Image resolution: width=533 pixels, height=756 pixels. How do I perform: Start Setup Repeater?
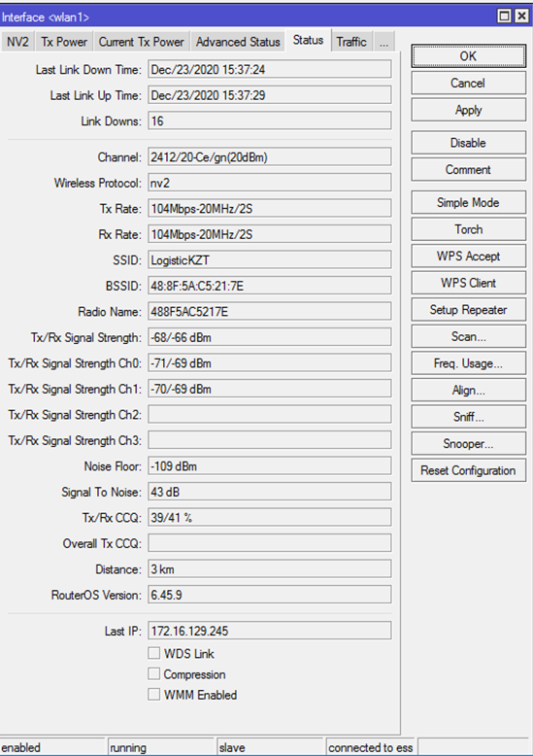[x=468, y=310]
